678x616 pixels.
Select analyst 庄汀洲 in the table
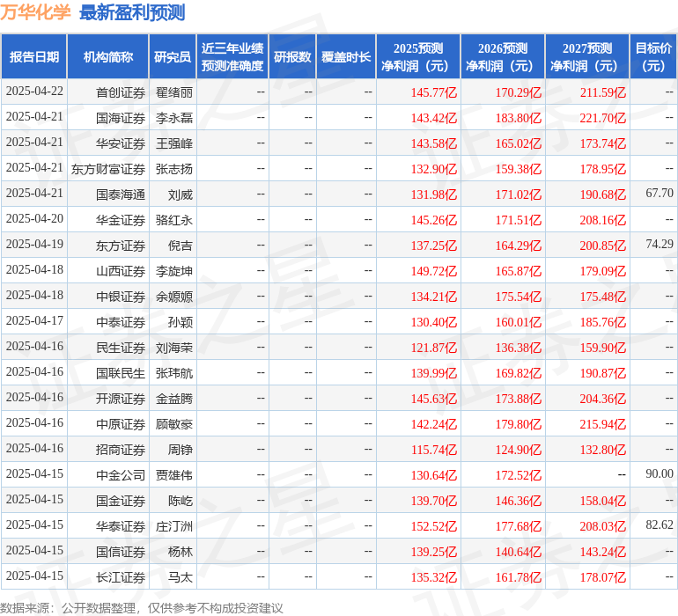coord(174,526)
